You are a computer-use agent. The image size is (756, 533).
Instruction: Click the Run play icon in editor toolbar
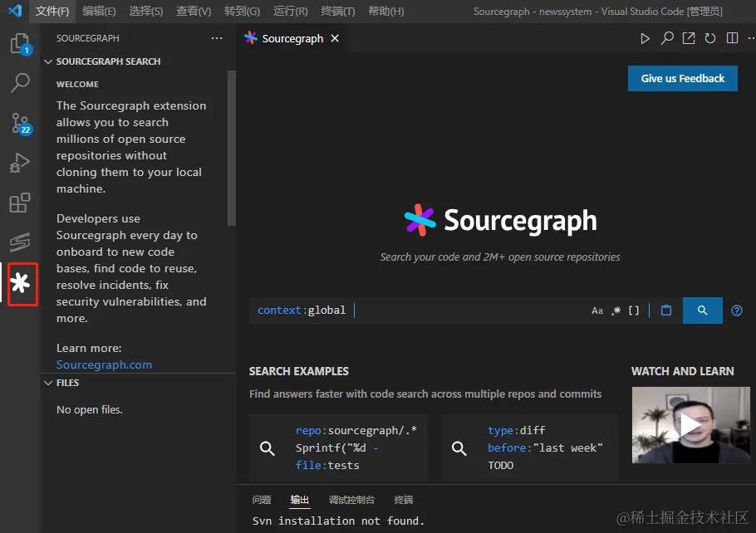(645, 38)
